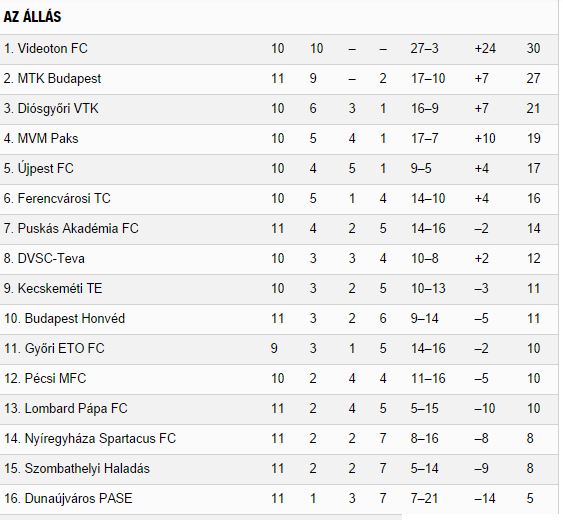The image size is (563, 520).
Task: Click Videoton FC's 30 points value
Action: tap(533, 48)
